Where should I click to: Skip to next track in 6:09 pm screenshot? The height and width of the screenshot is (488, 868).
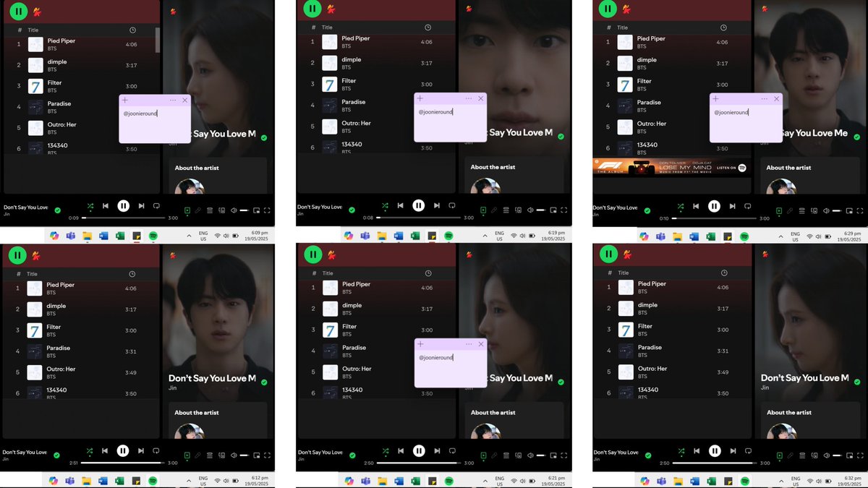141,206
